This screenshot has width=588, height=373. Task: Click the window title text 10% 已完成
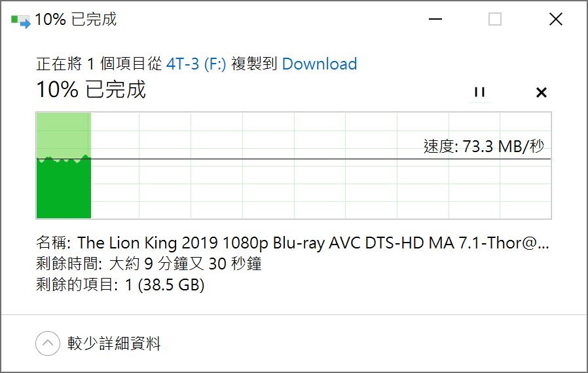click(x=76, y=19)
